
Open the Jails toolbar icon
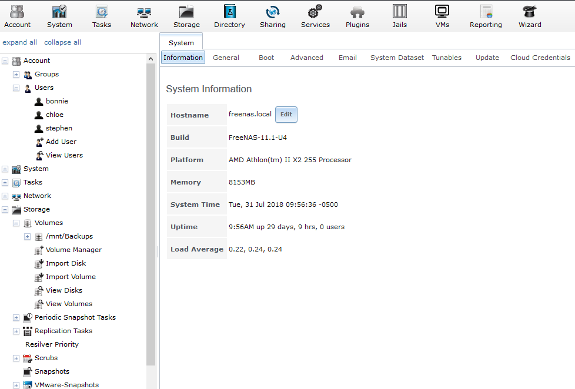400,16
